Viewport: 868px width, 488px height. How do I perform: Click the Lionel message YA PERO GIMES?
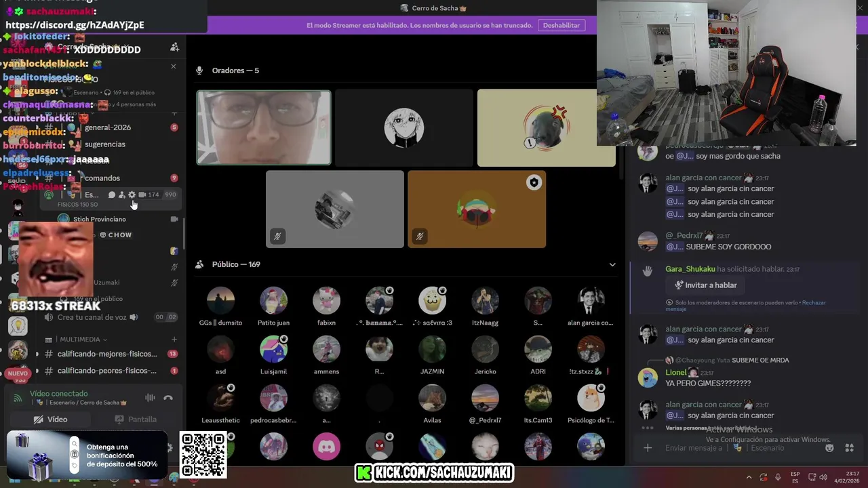[x=708, y=384]
